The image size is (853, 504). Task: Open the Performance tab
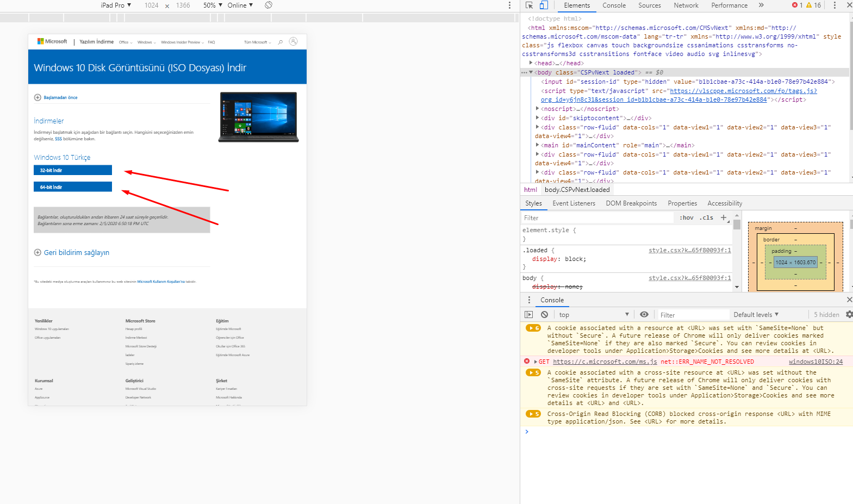[x=729, y=5]
